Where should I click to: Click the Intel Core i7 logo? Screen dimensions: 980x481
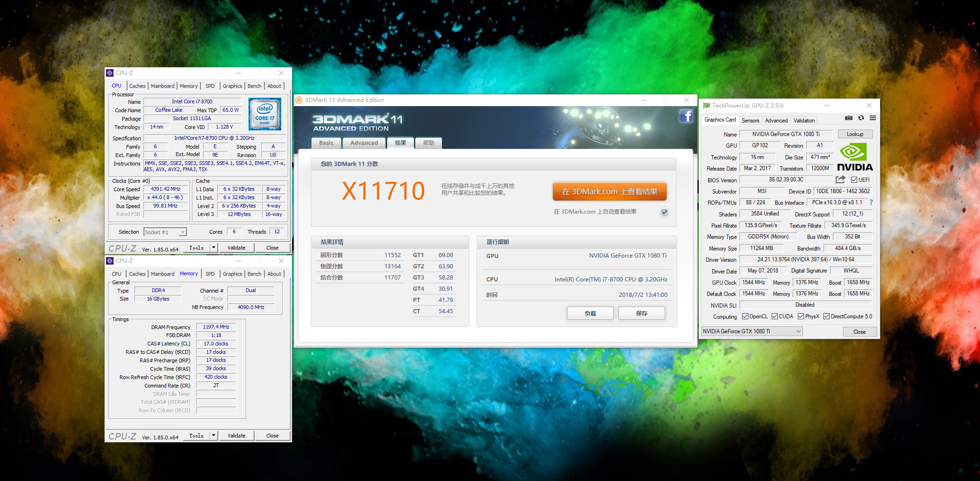click(265, 114)
